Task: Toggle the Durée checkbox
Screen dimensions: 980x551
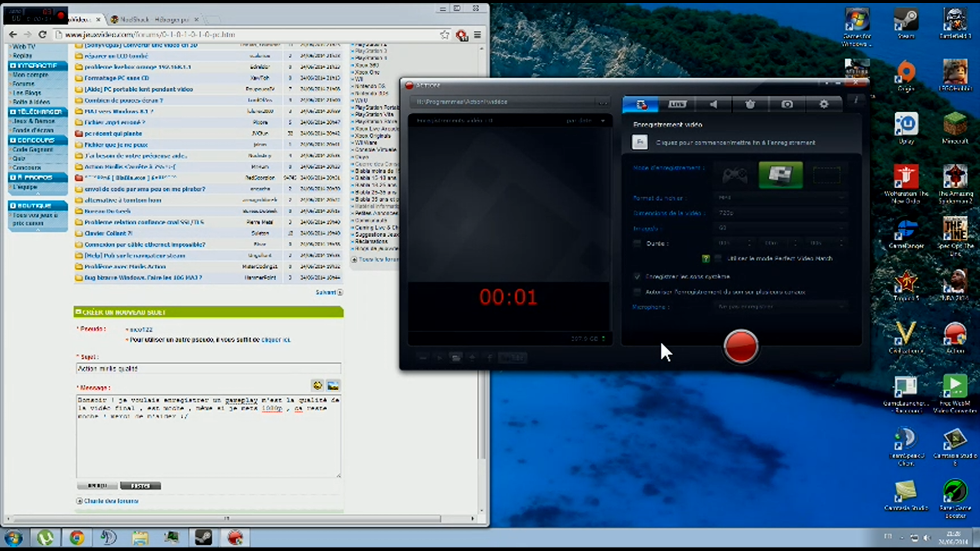Action: tap(637, 244)
